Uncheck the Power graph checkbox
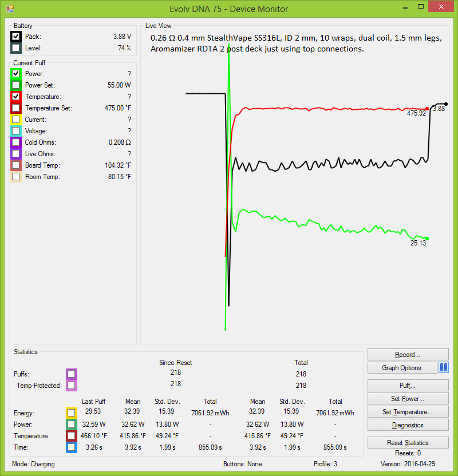Image resolution: width=458 pixels, height=476 pixels. [x=16, y=74]
